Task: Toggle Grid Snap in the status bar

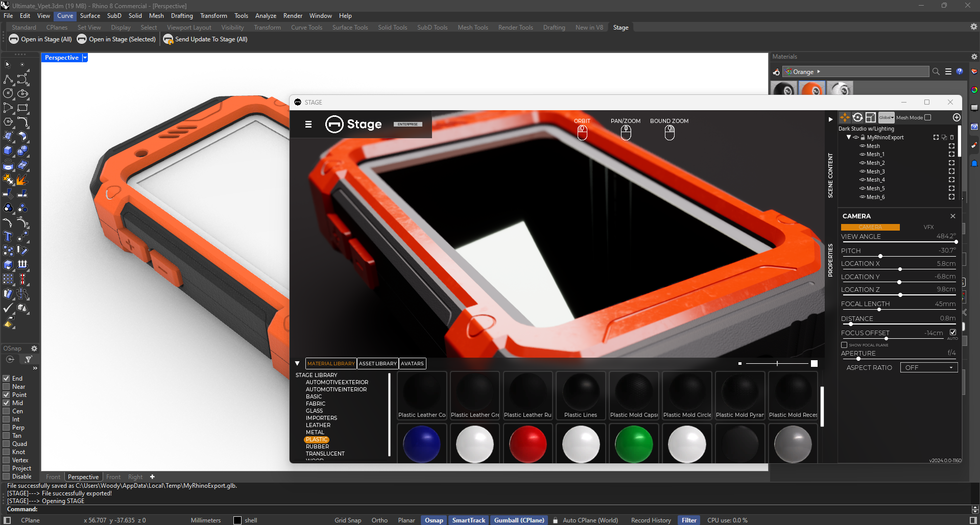Action: [x=348, y=520]
